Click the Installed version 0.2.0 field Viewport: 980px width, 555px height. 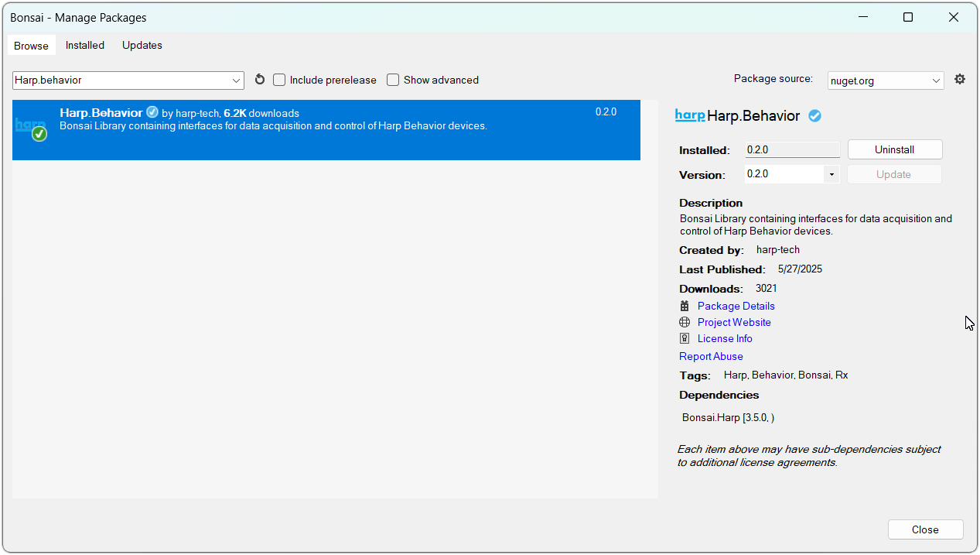[793, 149]
